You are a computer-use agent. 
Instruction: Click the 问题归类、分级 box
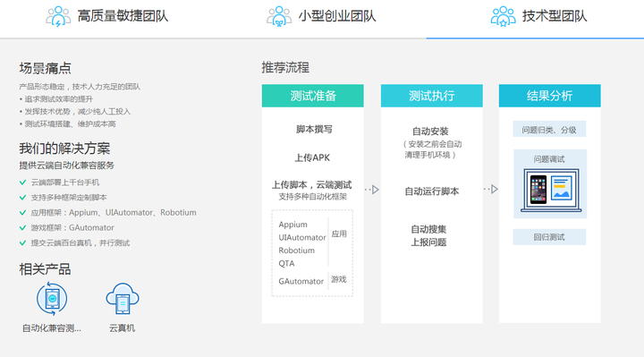(x=549, y=130)
